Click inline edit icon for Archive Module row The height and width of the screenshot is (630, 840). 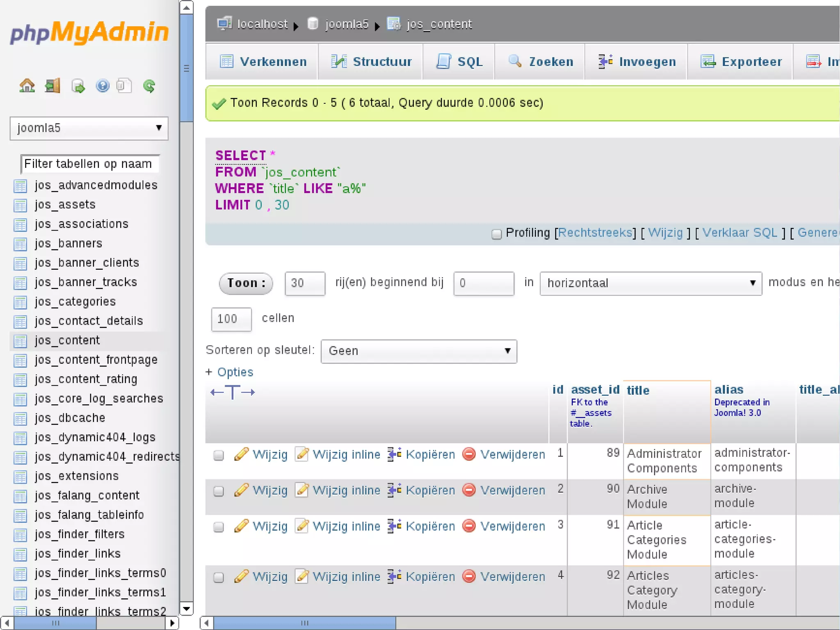tap(302, 490)
